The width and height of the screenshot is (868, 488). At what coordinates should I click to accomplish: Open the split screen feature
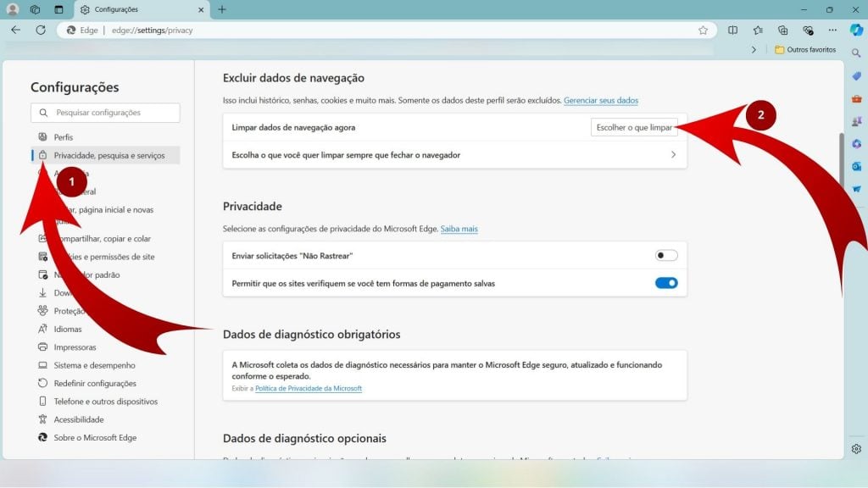[x=732, y=30]
